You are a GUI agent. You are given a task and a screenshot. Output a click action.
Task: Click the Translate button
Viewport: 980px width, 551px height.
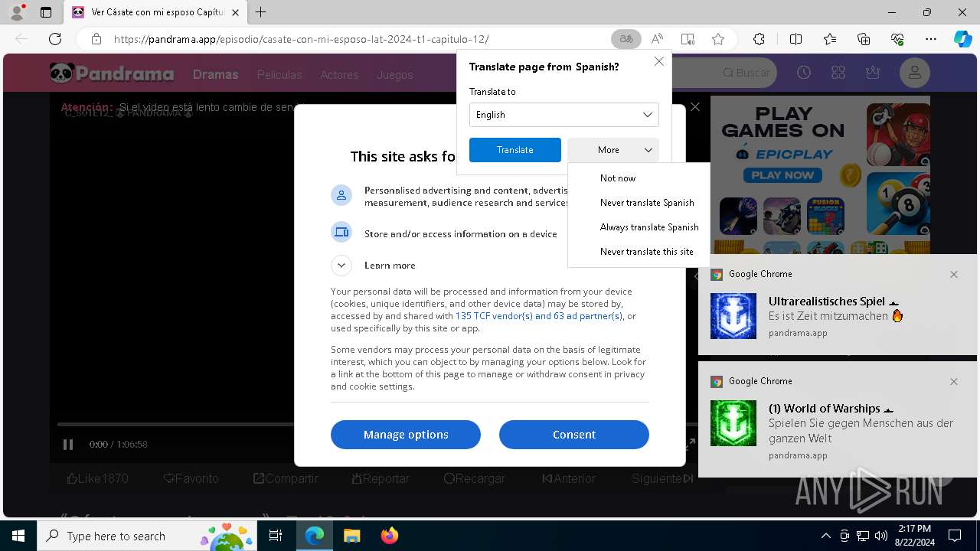(514, 150)
